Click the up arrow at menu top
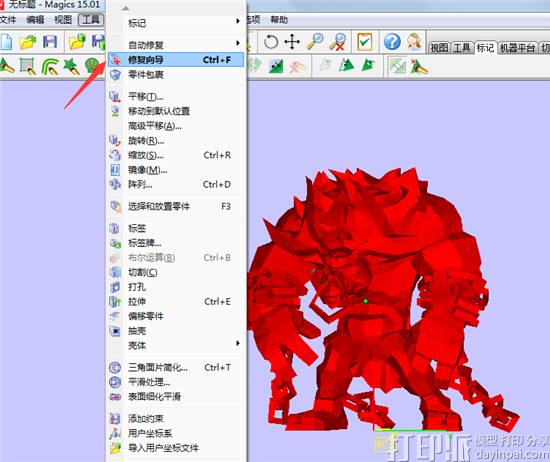The width and height of the screenshot is (550, 462). [126, 8]
